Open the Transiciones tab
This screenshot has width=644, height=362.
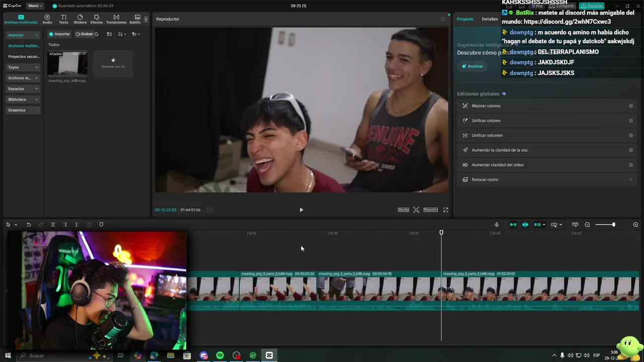click(116, 19)
